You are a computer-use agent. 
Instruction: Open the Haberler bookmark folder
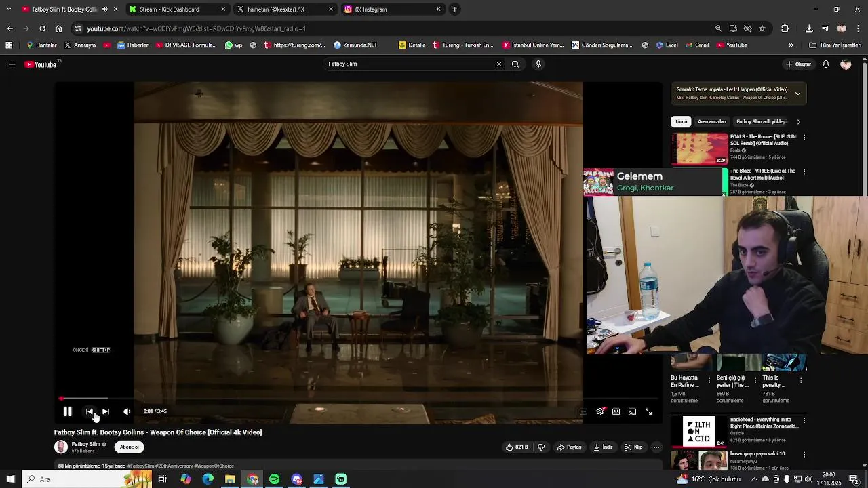point(132,45)
